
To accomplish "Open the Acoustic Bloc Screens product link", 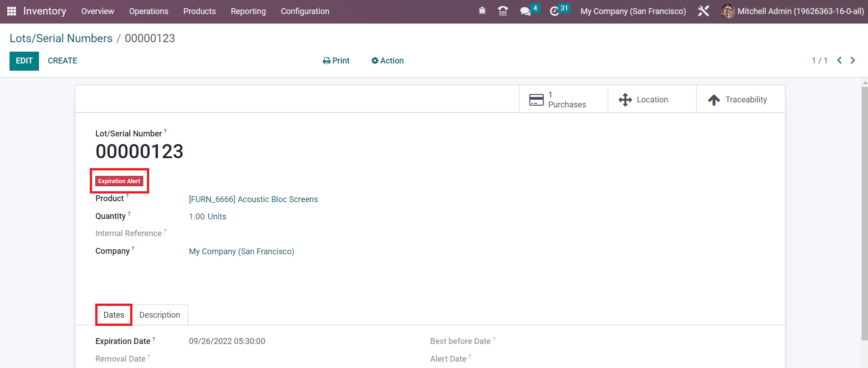I will [x=253, y=199].
